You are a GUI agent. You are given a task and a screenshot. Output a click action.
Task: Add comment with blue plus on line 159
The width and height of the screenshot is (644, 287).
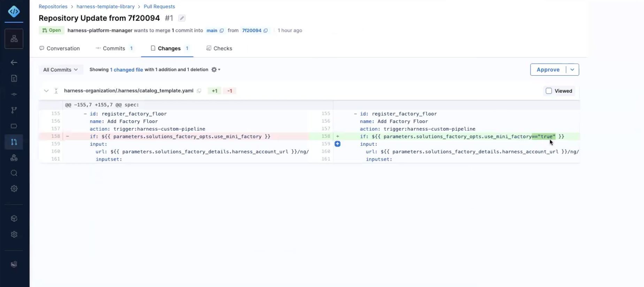[x=337, y=144]
